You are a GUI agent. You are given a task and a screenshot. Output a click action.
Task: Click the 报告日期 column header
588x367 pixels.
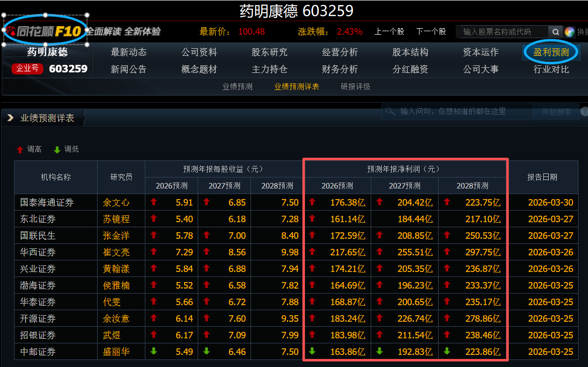coord(542,177)
